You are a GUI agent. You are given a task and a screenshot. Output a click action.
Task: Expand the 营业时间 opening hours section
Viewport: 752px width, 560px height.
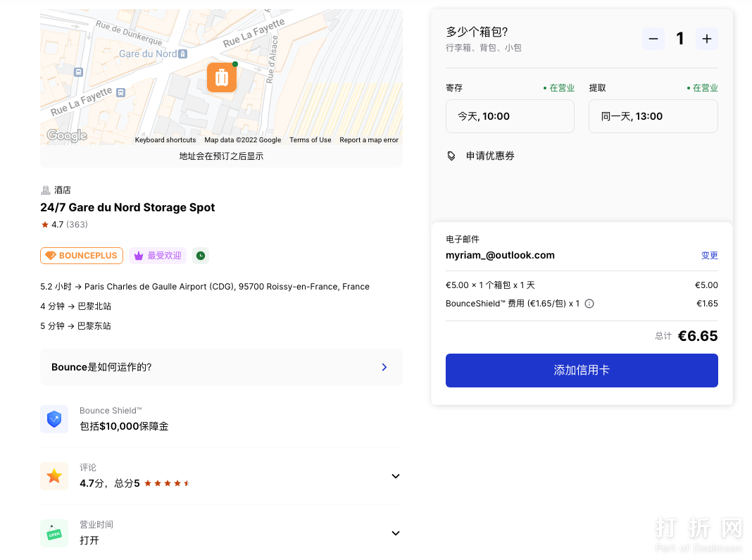tap(395, 533)
